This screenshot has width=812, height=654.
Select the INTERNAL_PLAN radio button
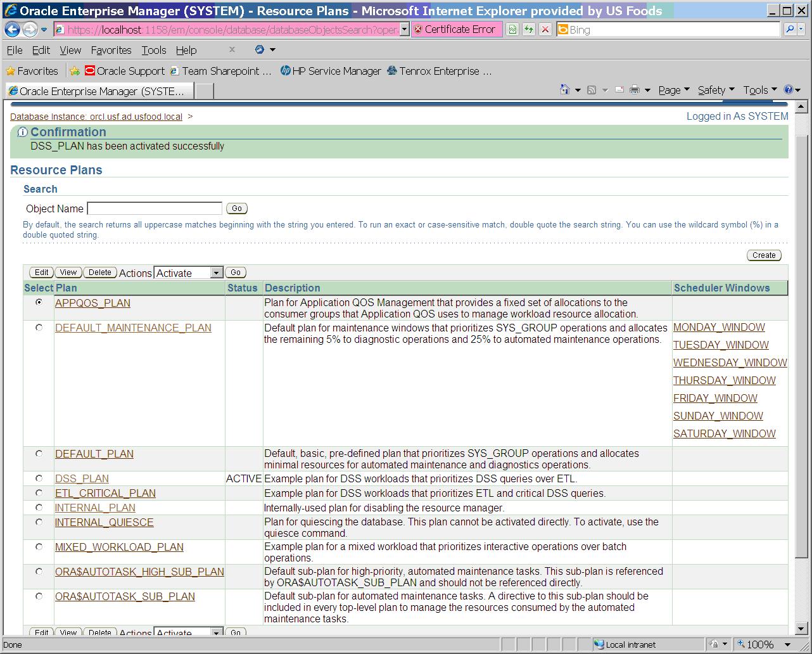[x=39, y=508]
